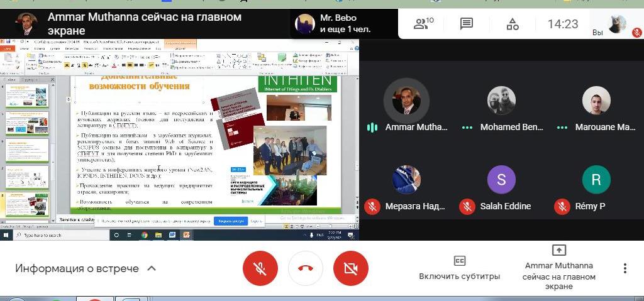Click the Меразга Надя participant tile
The width and height of the screenshot is (644, 301).
[406, 180]
